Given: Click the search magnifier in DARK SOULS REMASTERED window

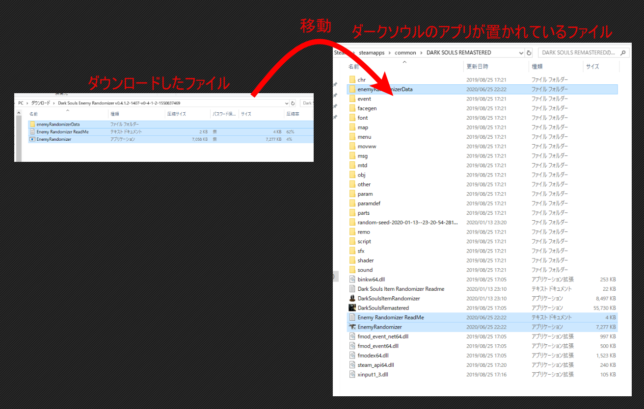Looking at the screenshot, I should 623,53.
